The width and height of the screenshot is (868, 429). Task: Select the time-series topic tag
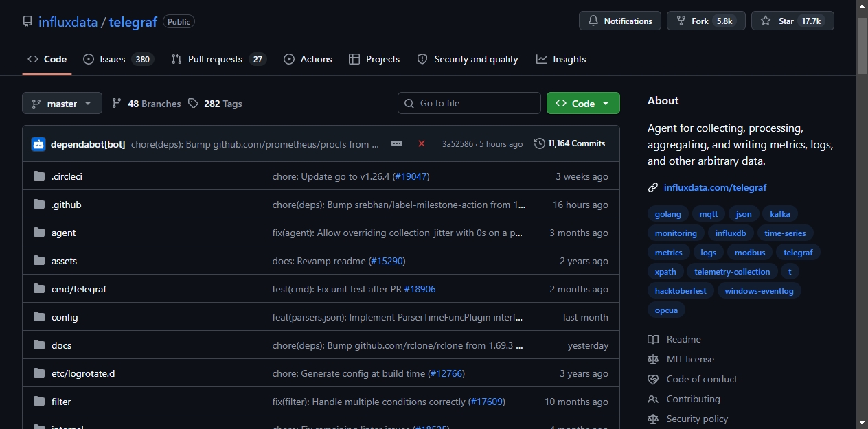coord(785,233)
